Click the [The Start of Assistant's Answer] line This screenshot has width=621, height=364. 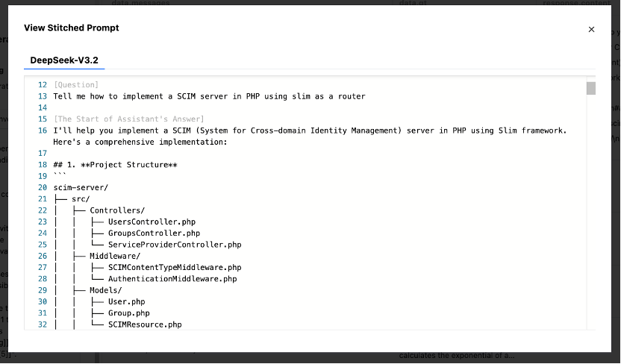click(128, 119)
